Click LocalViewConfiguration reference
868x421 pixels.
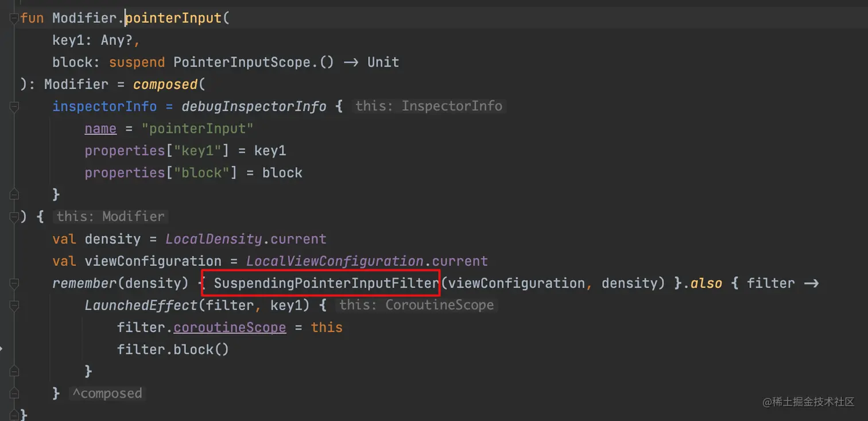point(334,261)
